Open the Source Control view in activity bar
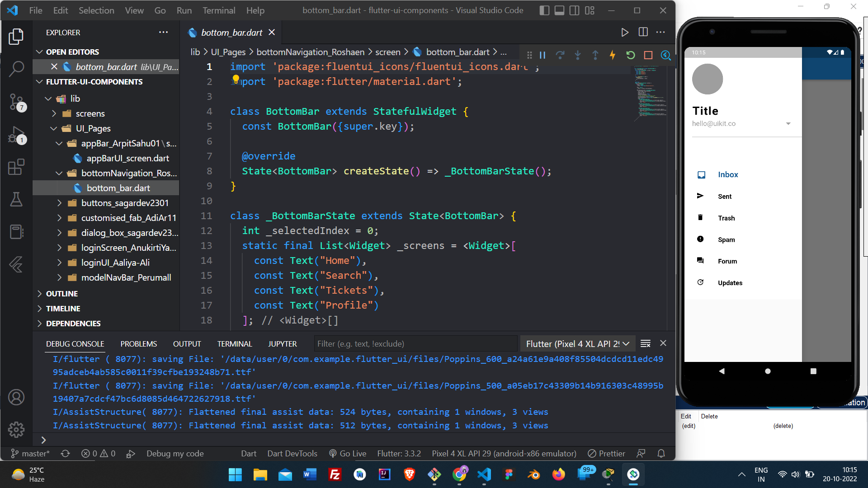Viewport: 868px width, 488px height. pyautogui.click(x=16, y=102)
